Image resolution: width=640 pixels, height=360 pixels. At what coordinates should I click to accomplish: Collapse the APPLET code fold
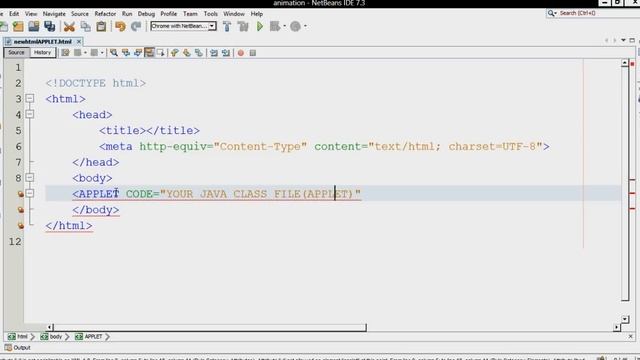pyautogui.click(x=30, y=193)
